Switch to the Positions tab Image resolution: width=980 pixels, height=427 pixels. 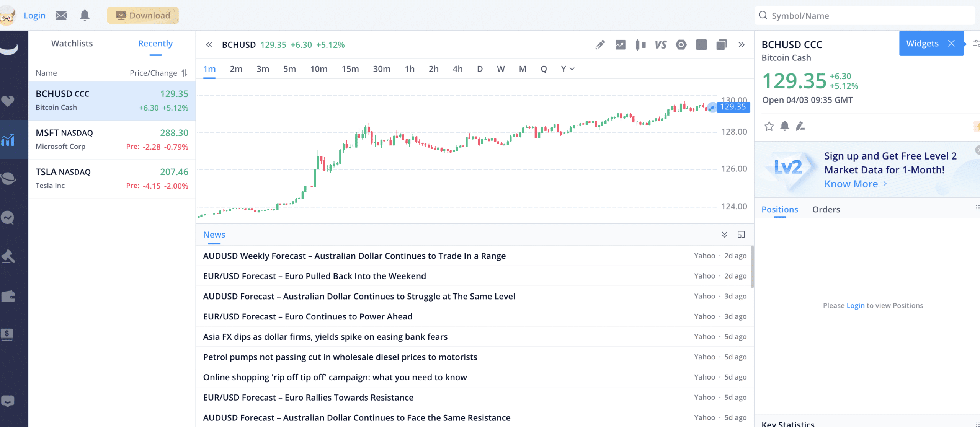tap(779, 209)
